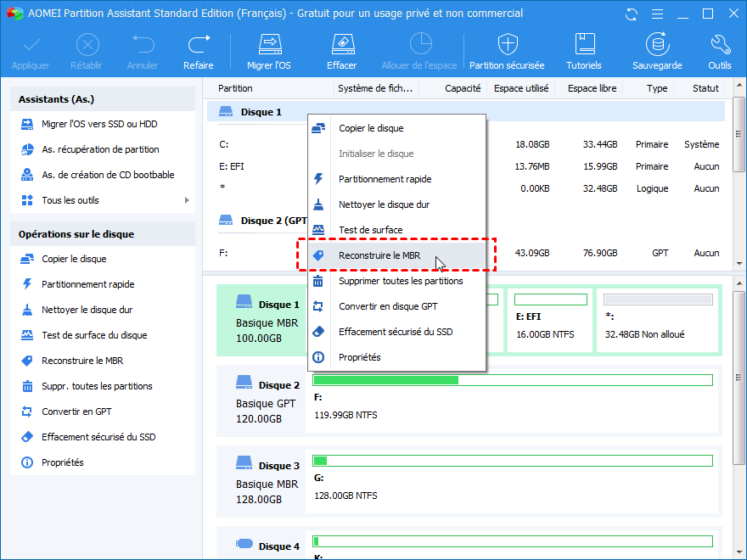
Task: Open the Tutoriels toolbar icon
Action: tap(584, 45)
